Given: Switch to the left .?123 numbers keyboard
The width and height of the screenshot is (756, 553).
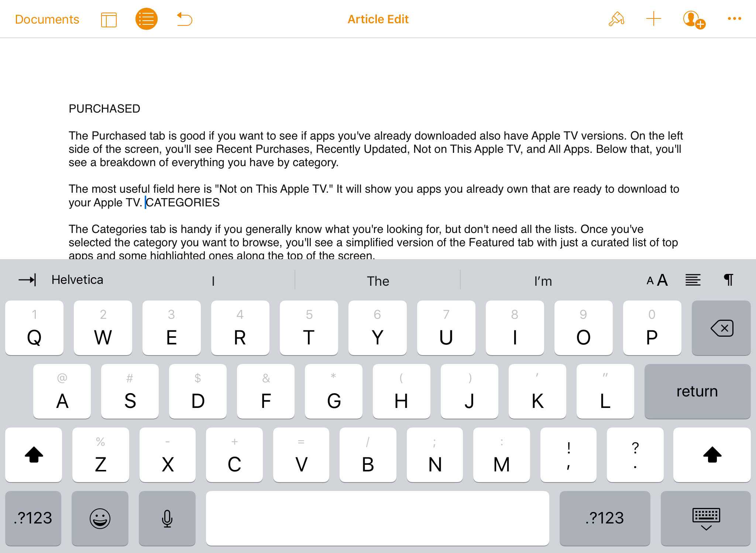Looking at the screenshot, I should pyautogui.click(x=33, y=518).
